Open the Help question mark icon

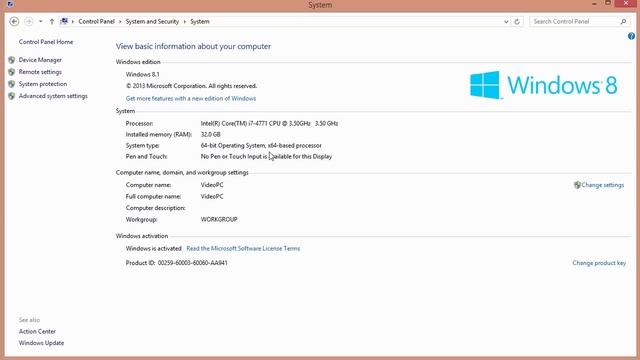pos(631,36)
